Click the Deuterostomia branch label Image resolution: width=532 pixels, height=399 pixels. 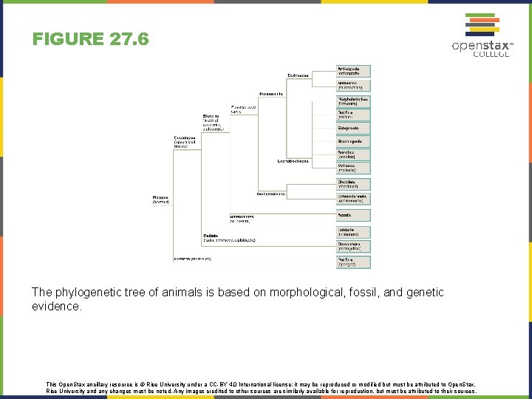pos(270,194)
